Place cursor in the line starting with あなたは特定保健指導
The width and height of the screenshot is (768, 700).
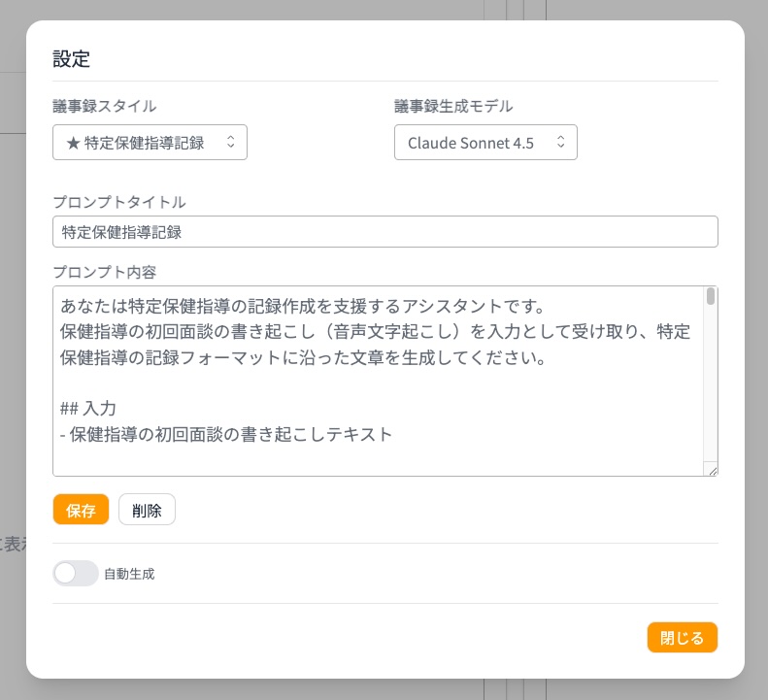[x=291, y=308]
